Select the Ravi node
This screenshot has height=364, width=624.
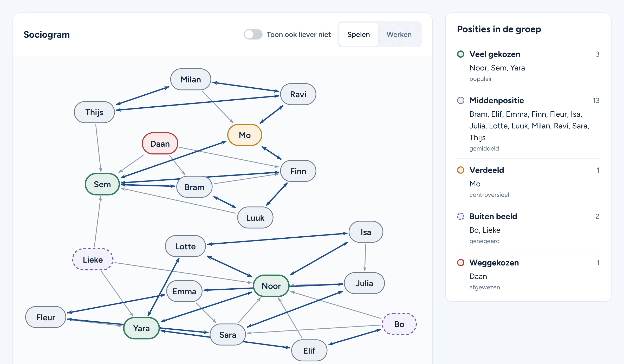click(298, 94)
